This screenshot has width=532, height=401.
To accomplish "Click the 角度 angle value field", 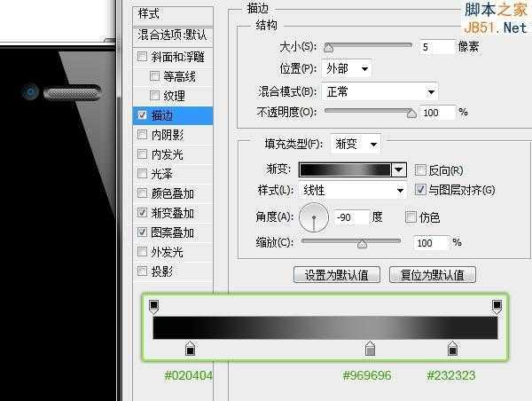I will [351, 217].
